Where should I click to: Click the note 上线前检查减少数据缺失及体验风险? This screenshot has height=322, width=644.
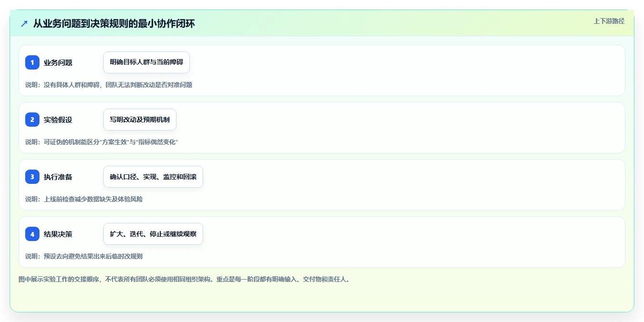click(x=84, y=199)
